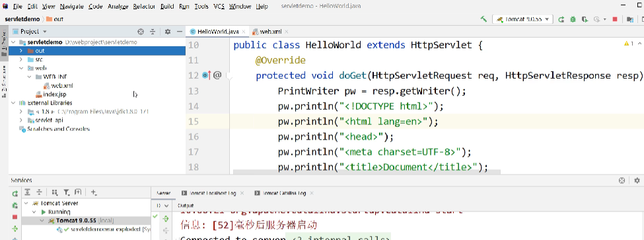Open the Project Structure icon
The width and height of the screenshot is (644, 240).
pos(629,19)
